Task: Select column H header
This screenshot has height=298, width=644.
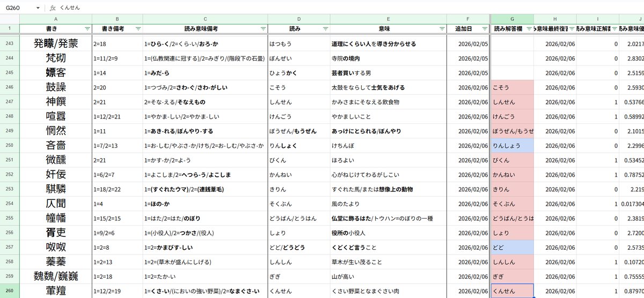Action: tap(555, 19)
